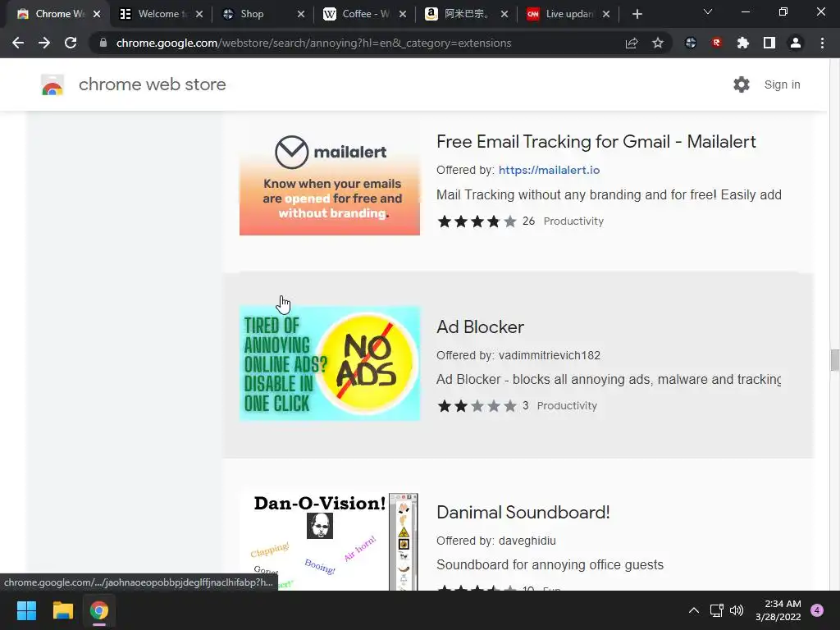840x630 pixels.
Task: Click Ad Blocker description text
Action: coord(609,379)
